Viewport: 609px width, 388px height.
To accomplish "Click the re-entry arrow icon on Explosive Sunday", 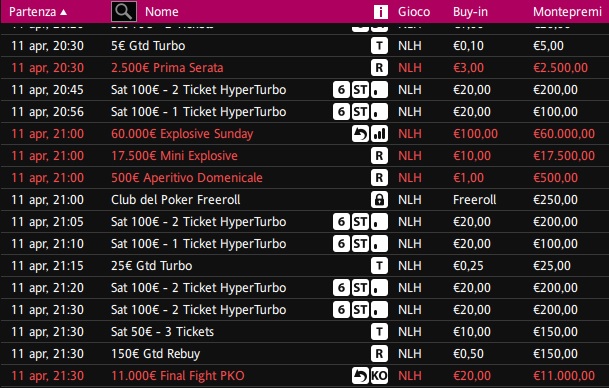I will (x=360, y=134).
